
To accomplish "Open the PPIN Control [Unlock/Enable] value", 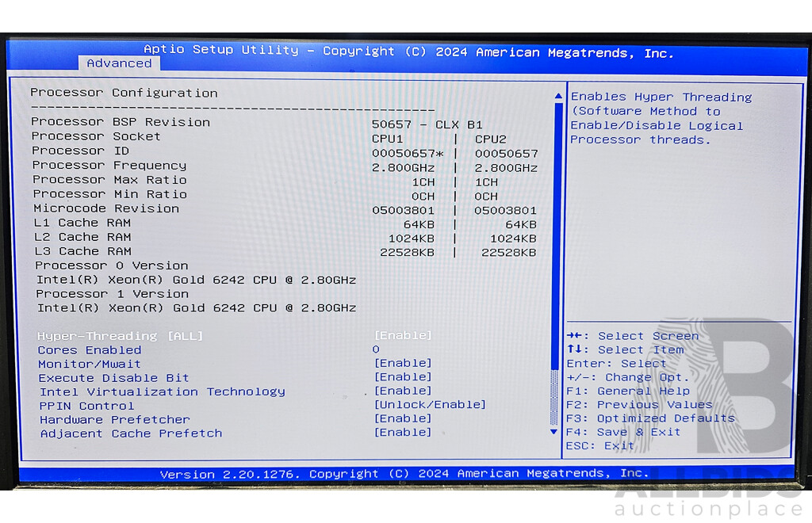I will point(430,404).
